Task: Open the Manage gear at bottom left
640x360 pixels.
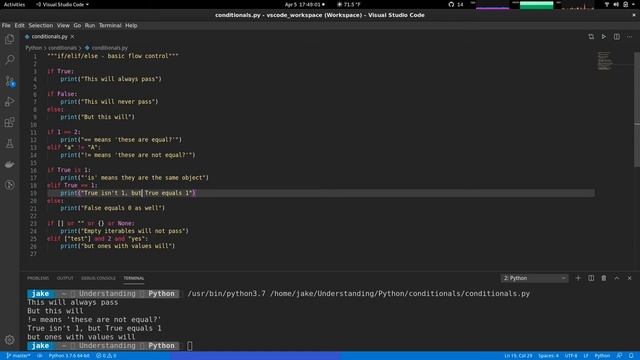Action: click(9, 340)
